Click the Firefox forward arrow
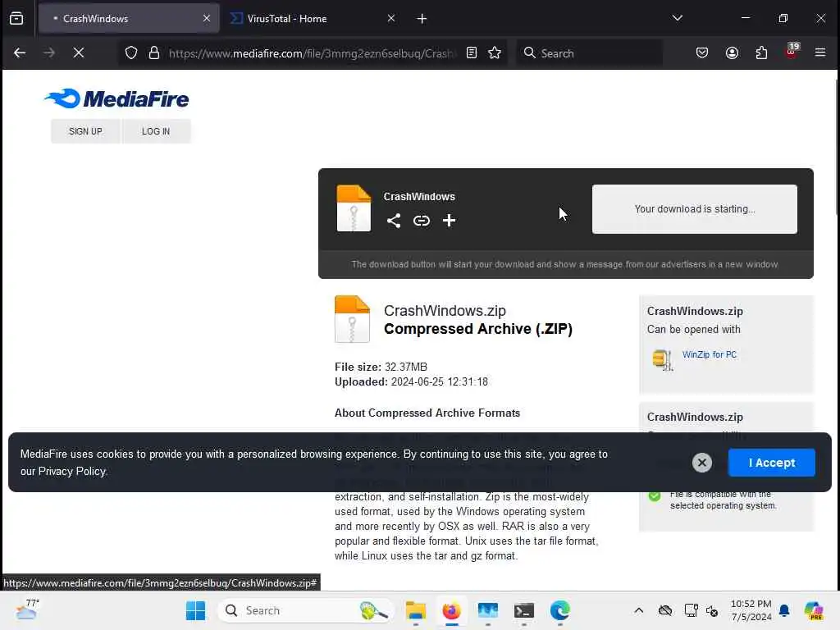 [48, 52]
